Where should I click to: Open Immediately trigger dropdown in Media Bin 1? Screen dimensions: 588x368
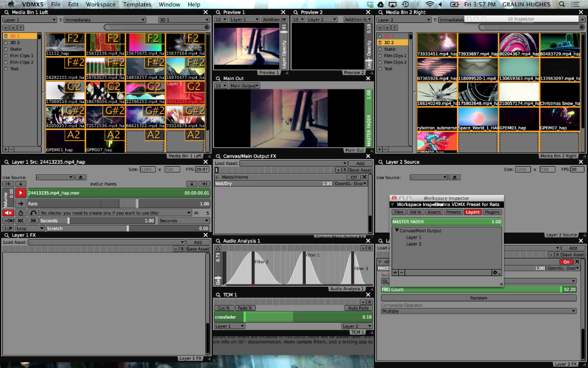[105, 20]
